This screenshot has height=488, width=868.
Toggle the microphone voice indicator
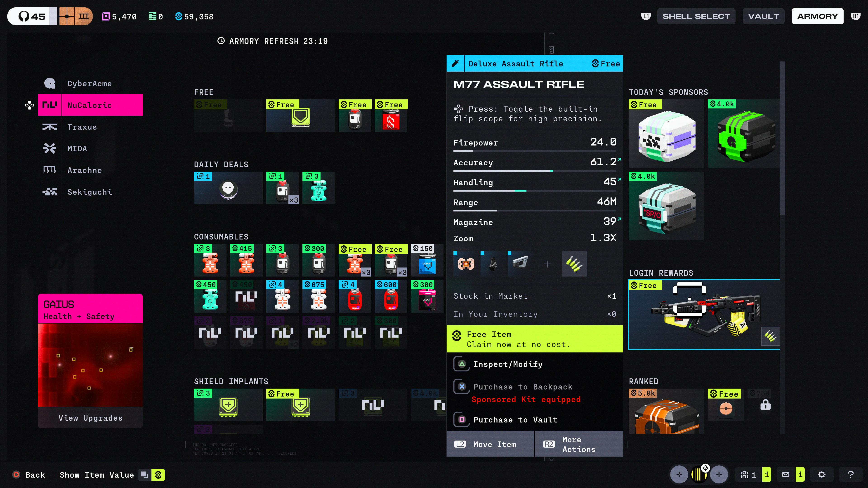click(x=705, y=468)
